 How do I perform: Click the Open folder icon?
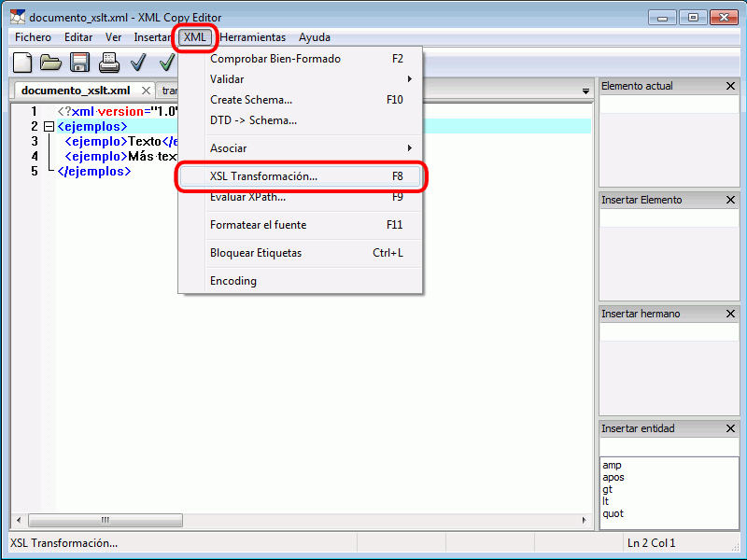tap(50, 63)
